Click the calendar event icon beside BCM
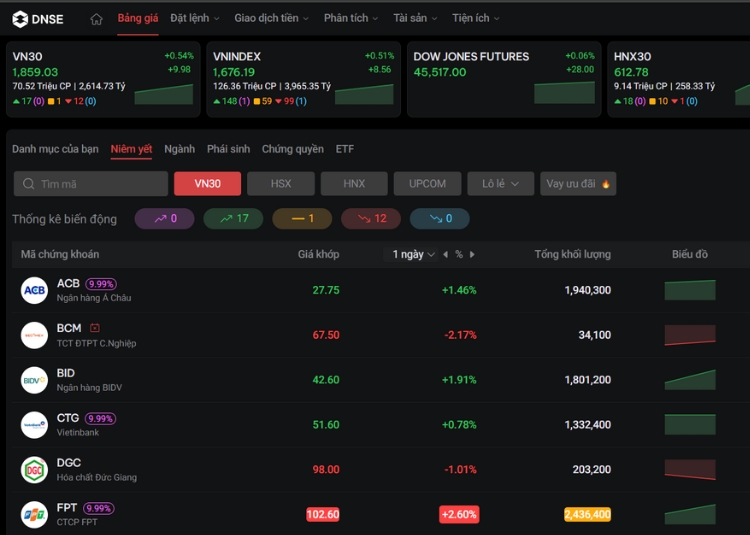This screenshot has height=535, width=750. [x=95, y=328]
